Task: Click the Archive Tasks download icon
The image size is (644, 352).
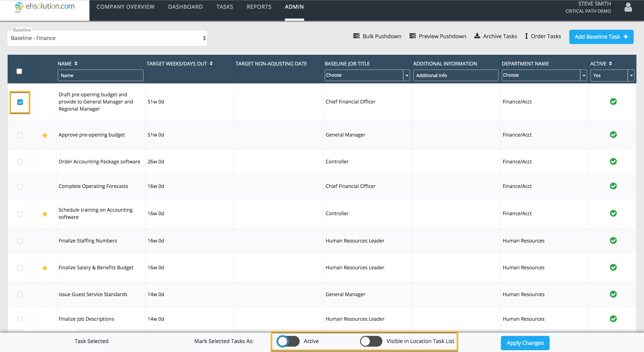Action: click(x=477, y=36)
